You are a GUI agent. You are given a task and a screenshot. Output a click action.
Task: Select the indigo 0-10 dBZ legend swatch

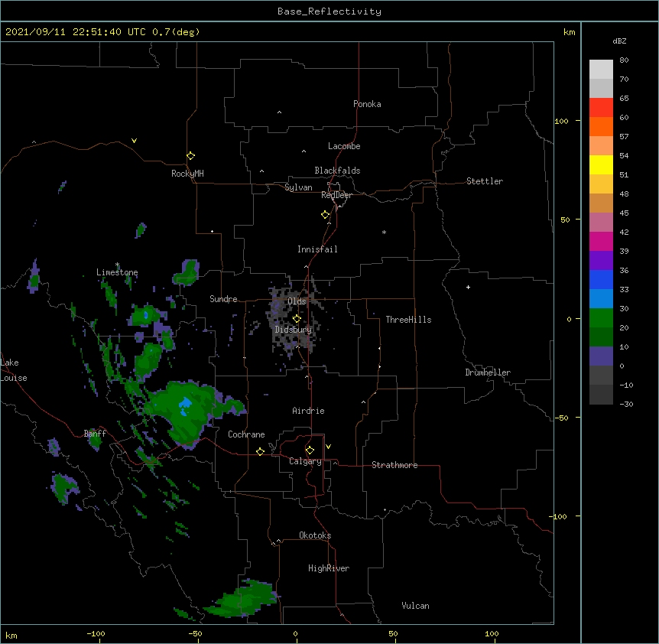[x=601, y=356]
